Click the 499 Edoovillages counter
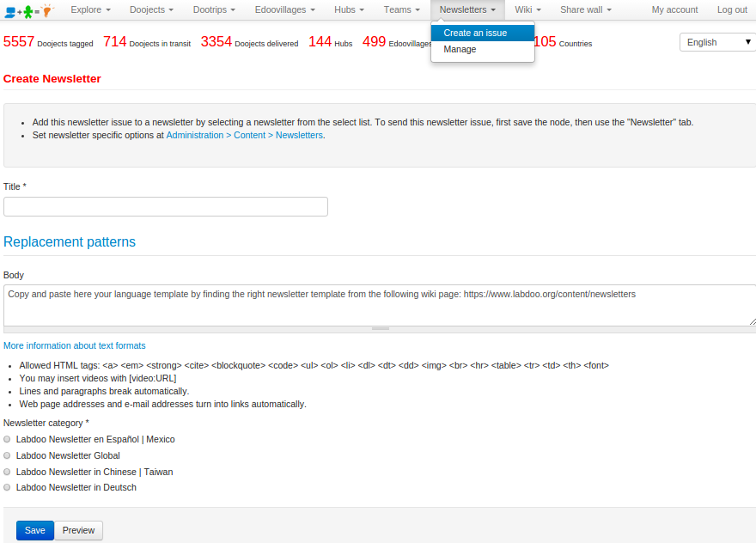This screenshot has width=756, height=543. pos(397,42)
